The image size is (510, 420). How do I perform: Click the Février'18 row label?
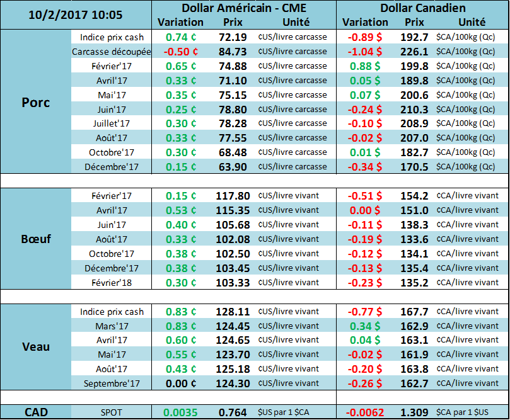pos(112,283)
